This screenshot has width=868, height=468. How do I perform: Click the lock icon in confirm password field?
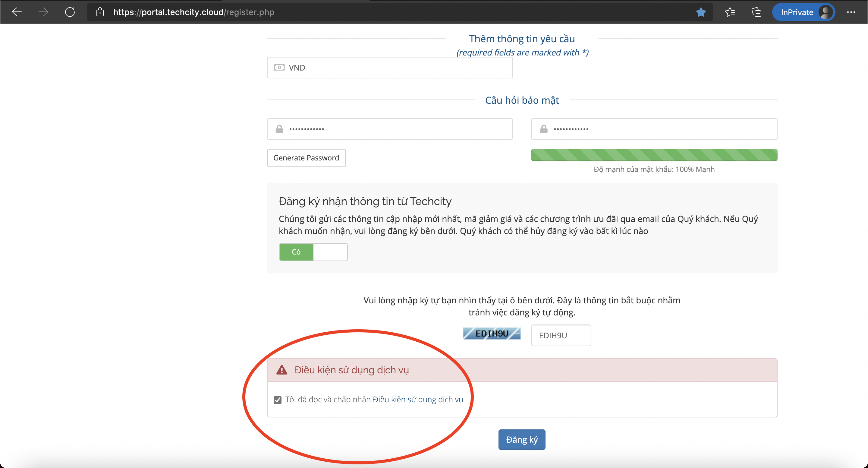[x=544, y=129]
